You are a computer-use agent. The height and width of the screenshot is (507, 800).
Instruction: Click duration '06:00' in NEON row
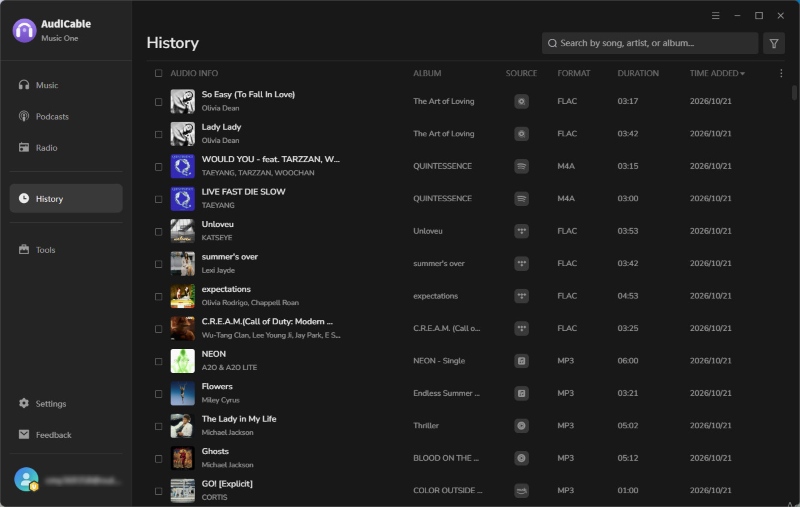coord(628,361)
